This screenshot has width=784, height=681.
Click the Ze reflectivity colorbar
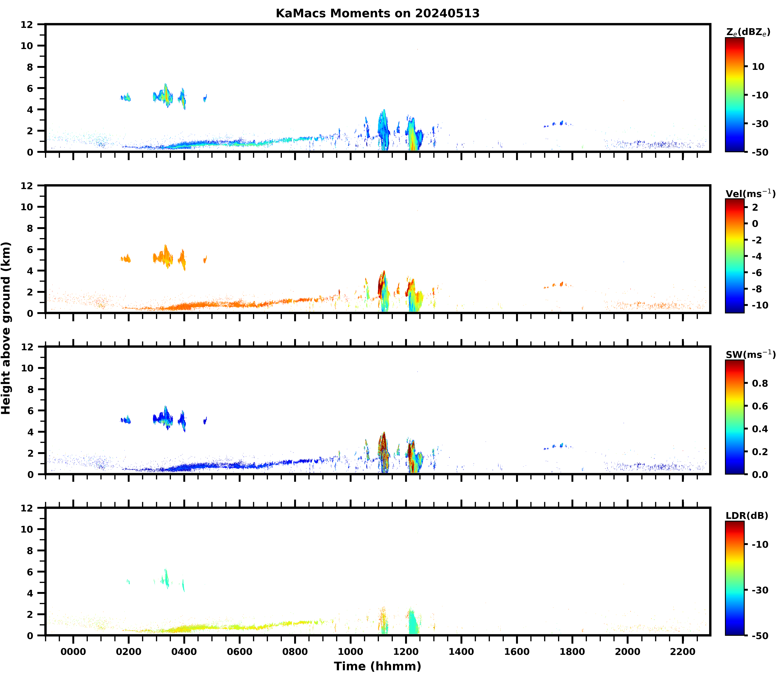point(735,95)
